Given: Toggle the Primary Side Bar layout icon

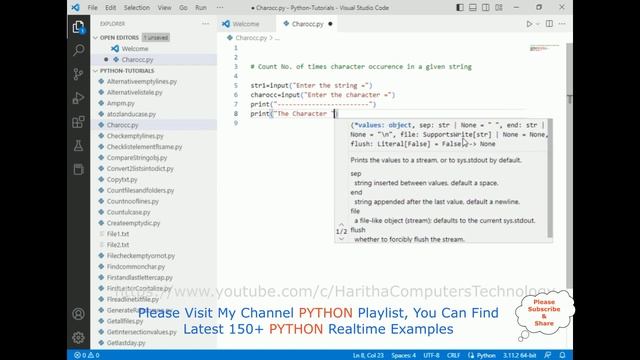Looking at the screenshot, I should (460, 7).
